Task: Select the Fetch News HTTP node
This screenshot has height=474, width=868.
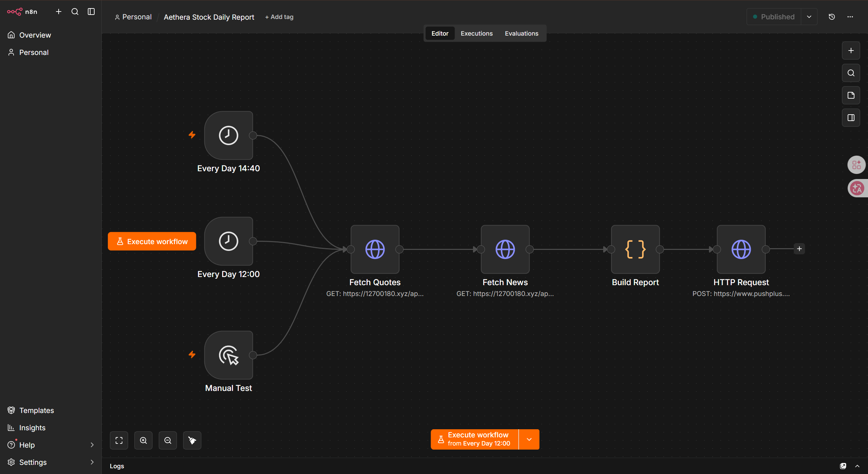Action: click(505, 249)
